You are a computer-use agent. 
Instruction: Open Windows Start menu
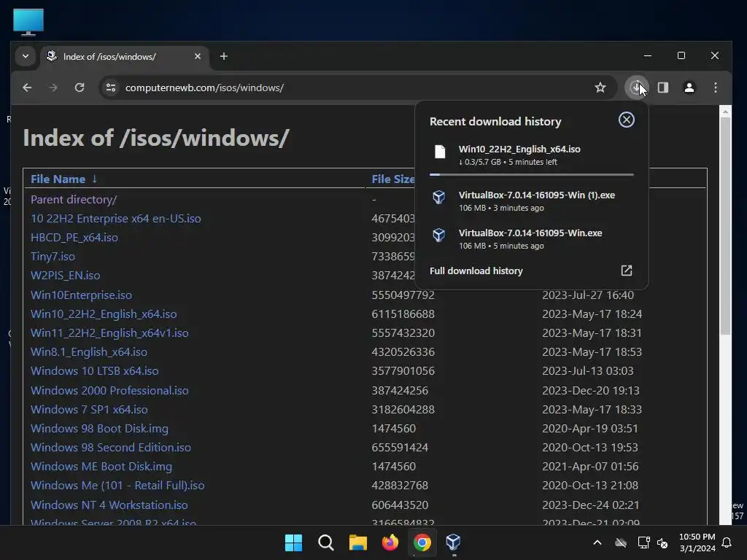click(x=293, y=542)
